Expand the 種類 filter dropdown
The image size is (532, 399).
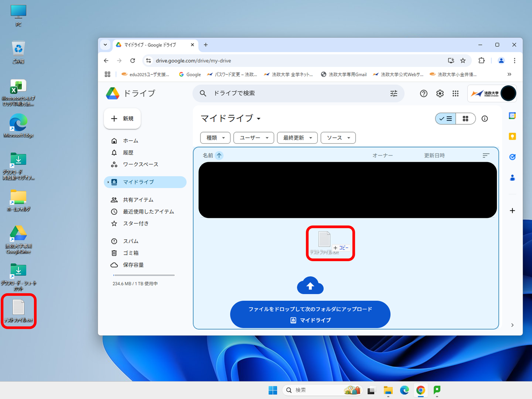tap(215, 138)
